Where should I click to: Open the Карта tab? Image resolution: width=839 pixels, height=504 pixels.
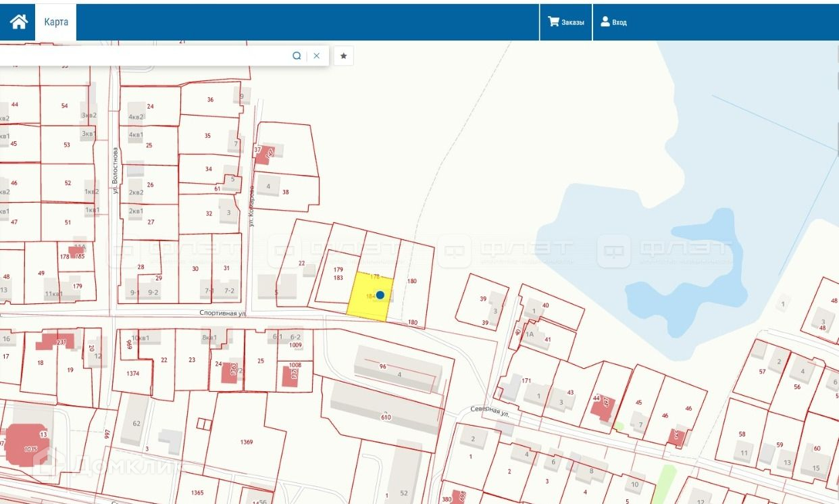click(56, 22)
